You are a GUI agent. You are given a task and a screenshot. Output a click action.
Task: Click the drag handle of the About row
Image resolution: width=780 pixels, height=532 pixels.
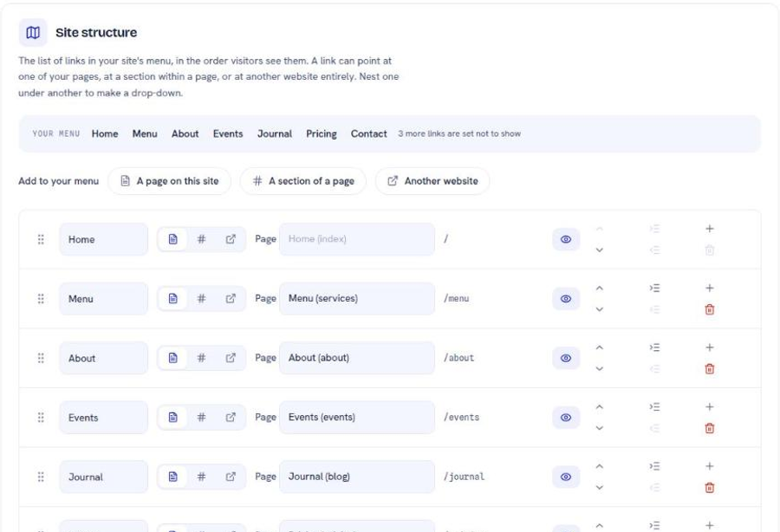coord(41,358)
